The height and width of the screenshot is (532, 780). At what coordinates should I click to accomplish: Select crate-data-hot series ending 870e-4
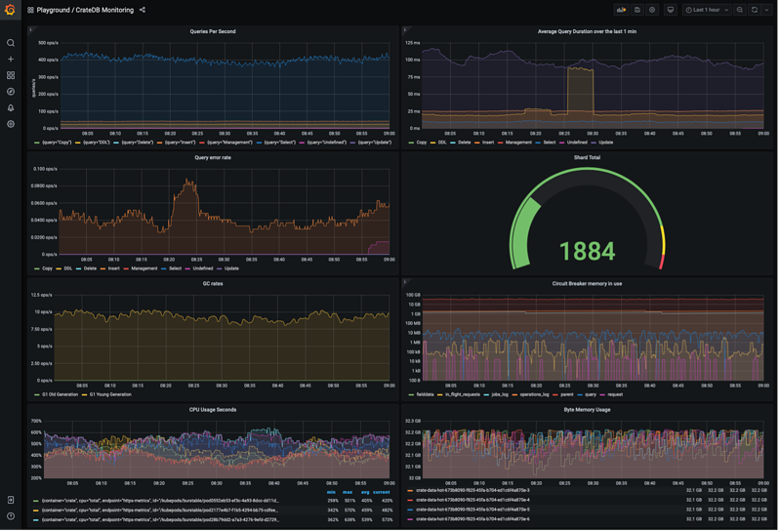click(472, 501)
